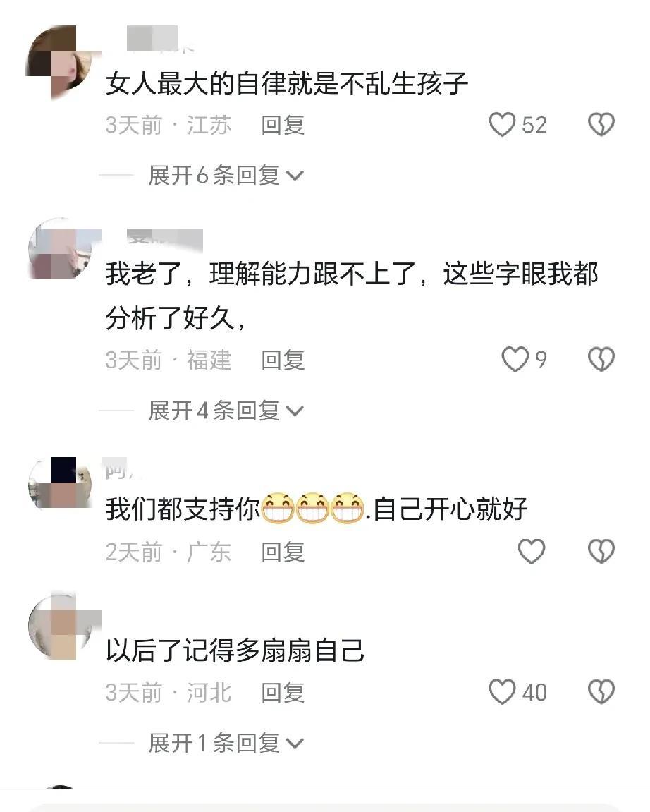
Task: Like the Hebei comment with 40 likes
Action: [502, 692]
